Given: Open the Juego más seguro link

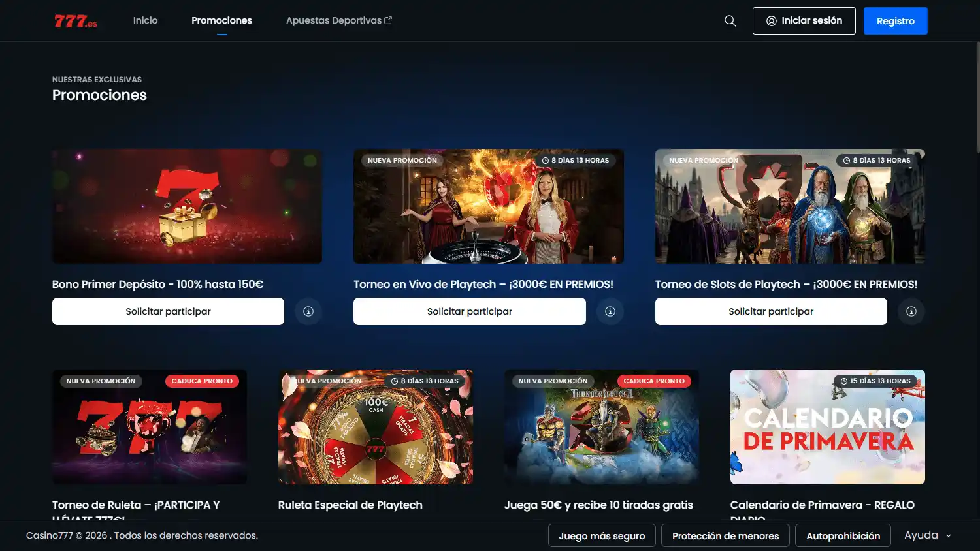Looking at the screenshot, I should point(602,535).
